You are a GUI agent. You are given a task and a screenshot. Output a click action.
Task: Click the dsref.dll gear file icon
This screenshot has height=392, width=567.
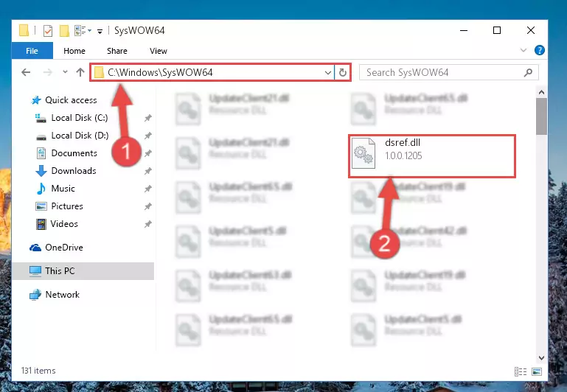(363, 153)
